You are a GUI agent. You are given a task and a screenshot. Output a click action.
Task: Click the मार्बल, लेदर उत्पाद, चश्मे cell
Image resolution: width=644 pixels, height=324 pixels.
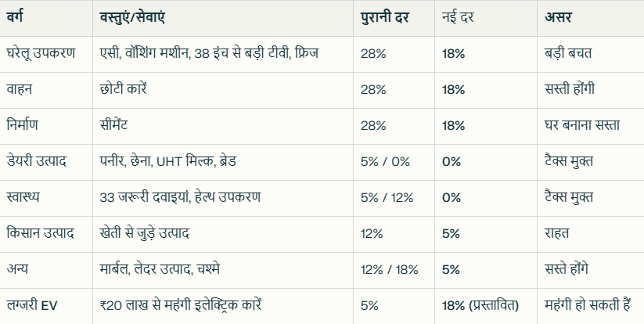coord(222,270)
